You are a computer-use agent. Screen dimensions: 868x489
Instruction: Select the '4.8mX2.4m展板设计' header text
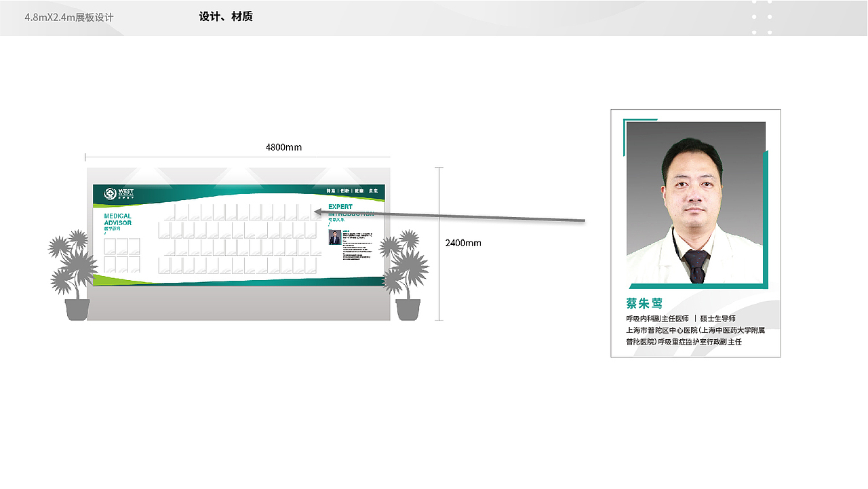click(x=69, y=17)
